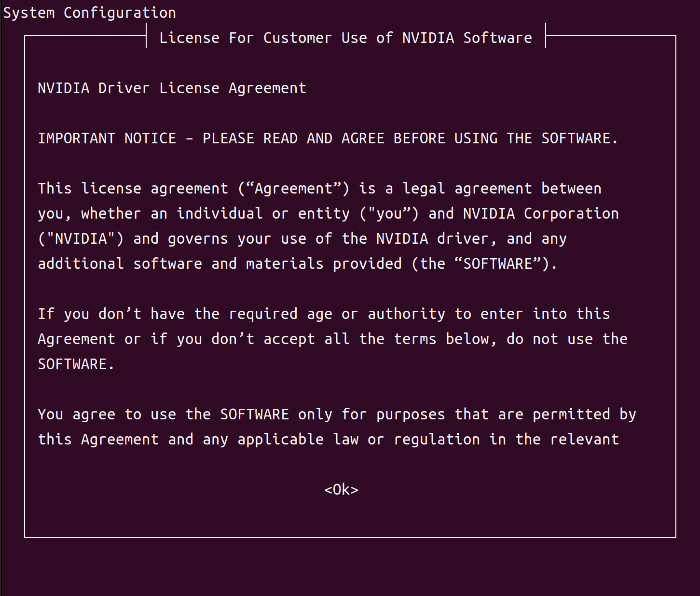Click the word "authority" in the license text
Image resolution: width=700 pixels, height=596 pixels.
pyautogui.click(x=406, y=314)
